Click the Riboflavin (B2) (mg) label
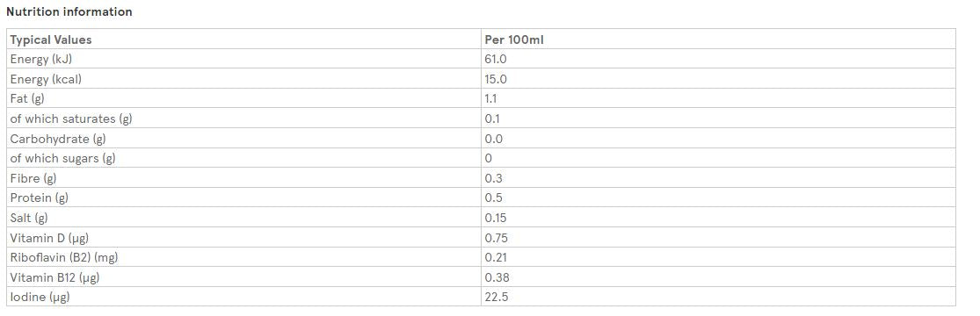The width and height of the screenshot is (980, 316). click(64, 257)
